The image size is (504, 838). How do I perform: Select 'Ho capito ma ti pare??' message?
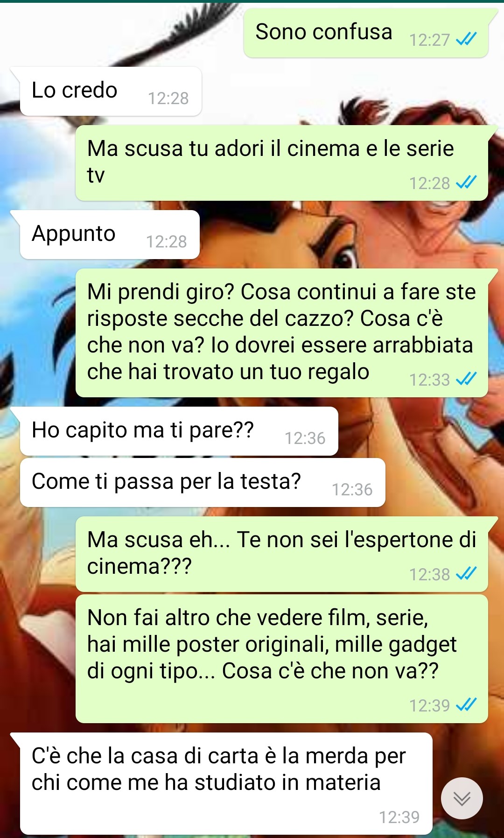point(179,431)
